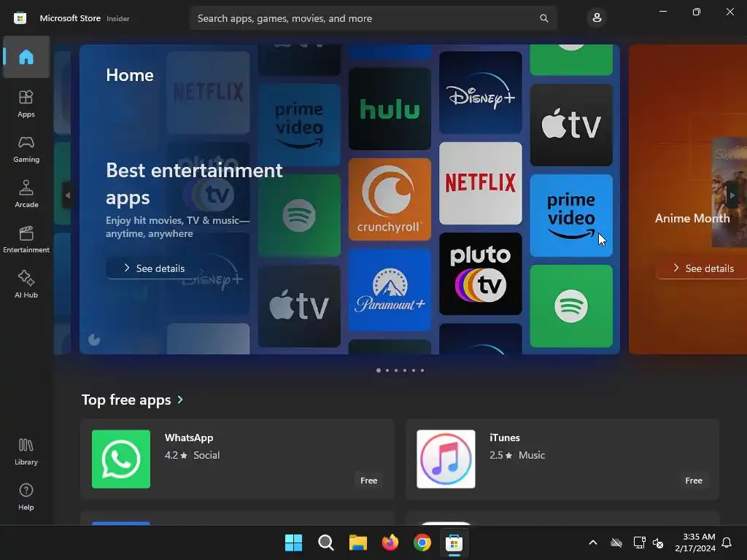747x560 pixels.
Task: Open the user account profile icon
Action: coord(597,18)
